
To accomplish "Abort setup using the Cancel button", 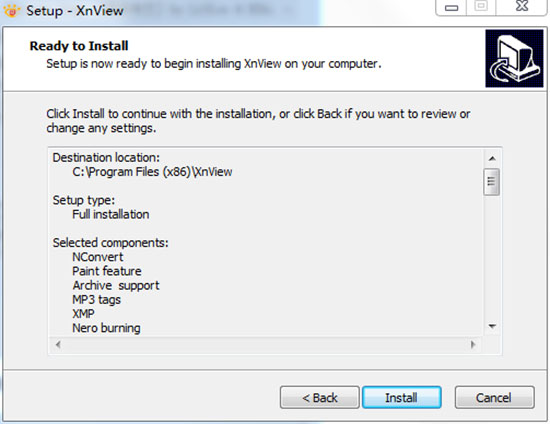I will click(x=495, y=398).
